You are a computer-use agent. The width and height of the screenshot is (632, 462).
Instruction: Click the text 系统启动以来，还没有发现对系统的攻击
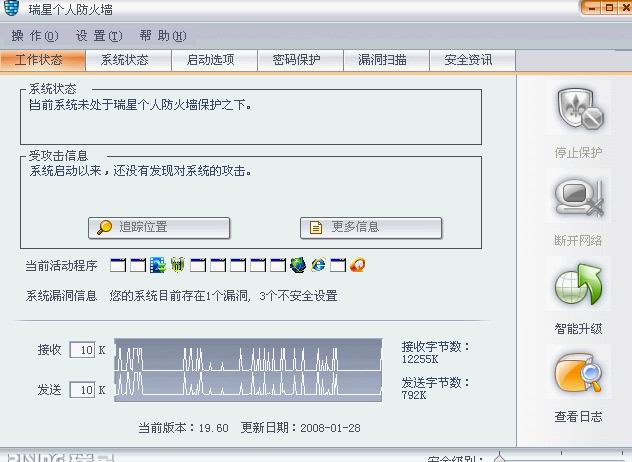point(141,171)
